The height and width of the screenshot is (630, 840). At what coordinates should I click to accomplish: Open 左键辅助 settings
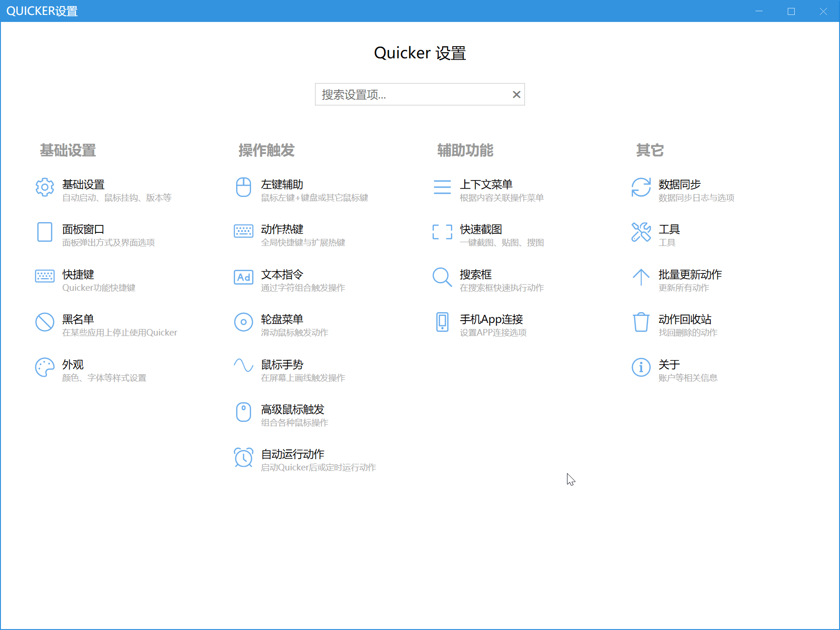[301, 190]
